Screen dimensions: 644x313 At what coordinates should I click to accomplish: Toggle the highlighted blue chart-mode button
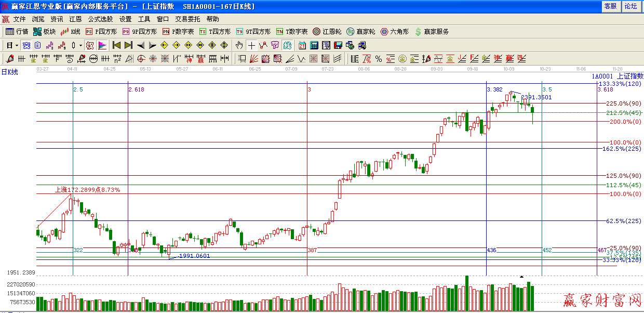point(26,45)
